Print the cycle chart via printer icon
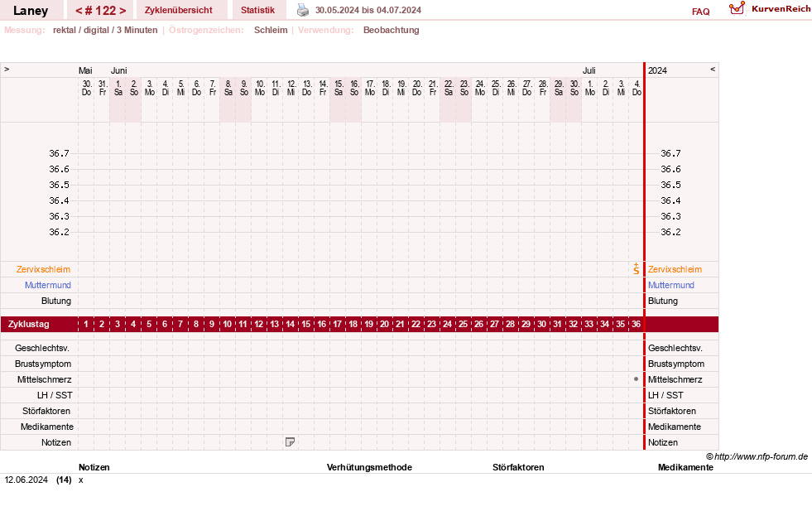This screenshot has width=812, height=516. 303,10
